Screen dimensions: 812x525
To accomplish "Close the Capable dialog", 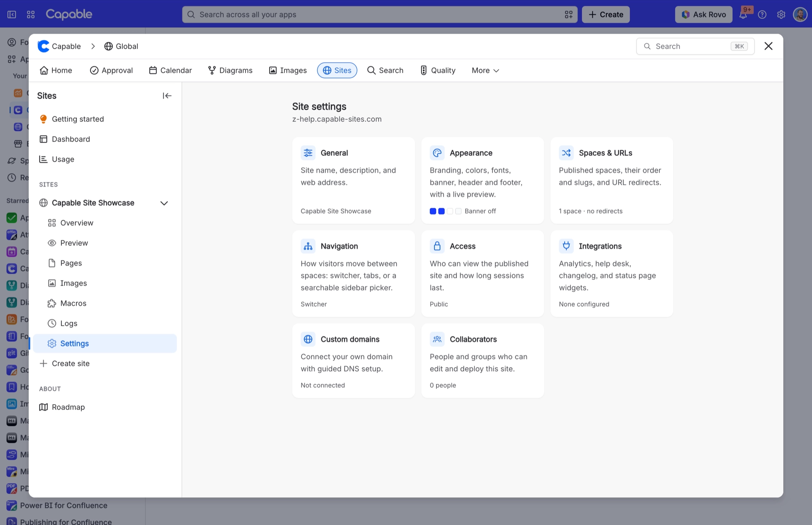I will (x=768, y=46).
